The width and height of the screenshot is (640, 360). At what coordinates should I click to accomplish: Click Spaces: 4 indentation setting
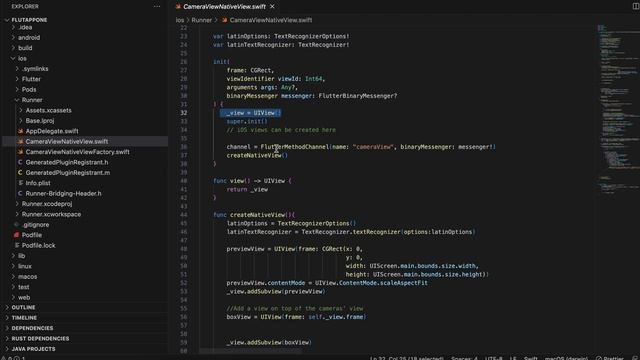pos(464,358)
